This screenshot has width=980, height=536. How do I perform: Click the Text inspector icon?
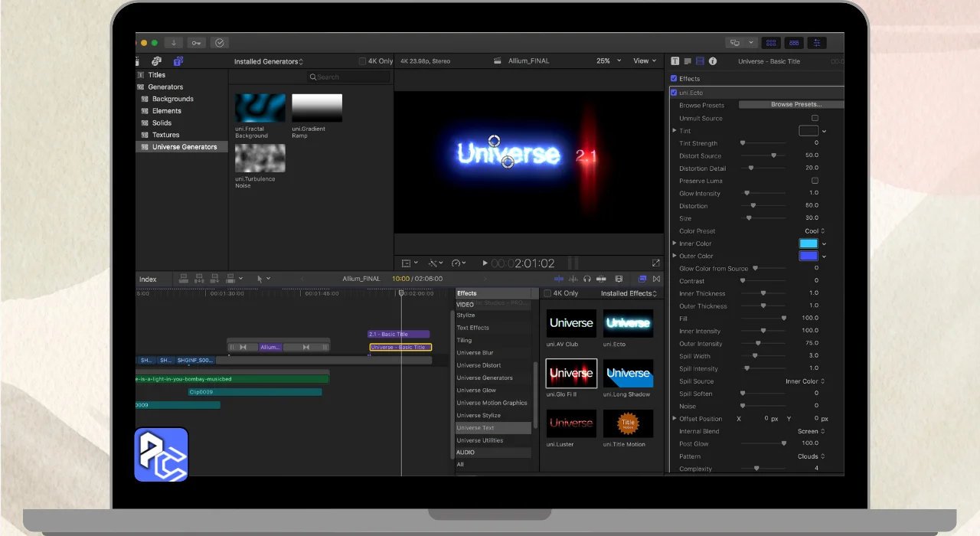[675, 61]
